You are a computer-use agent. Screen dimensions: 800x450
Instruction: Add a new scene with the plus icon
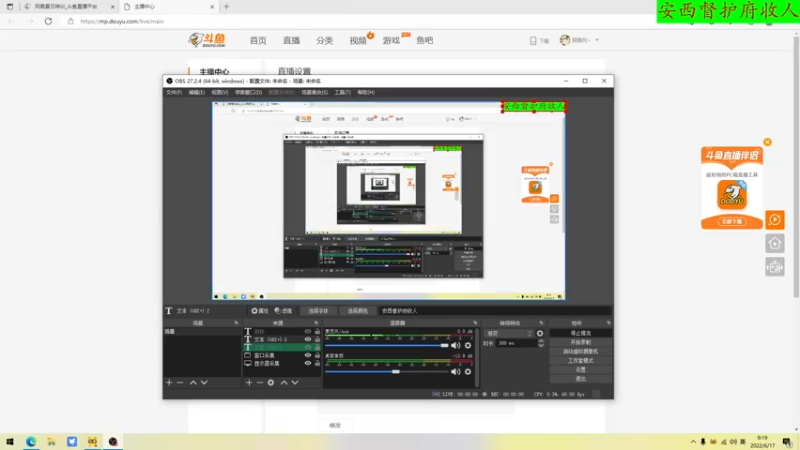point(169,382)
